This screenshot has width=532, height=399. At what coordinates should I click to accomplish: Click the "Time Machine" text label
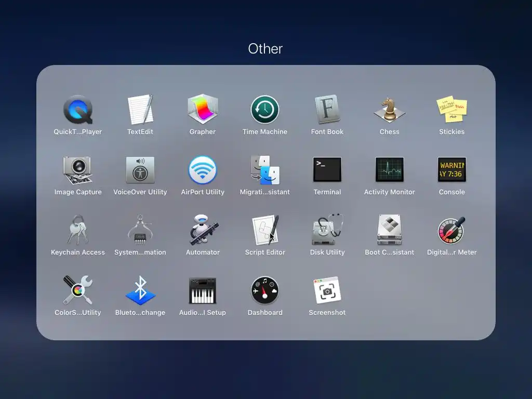(x=265, y=131)
